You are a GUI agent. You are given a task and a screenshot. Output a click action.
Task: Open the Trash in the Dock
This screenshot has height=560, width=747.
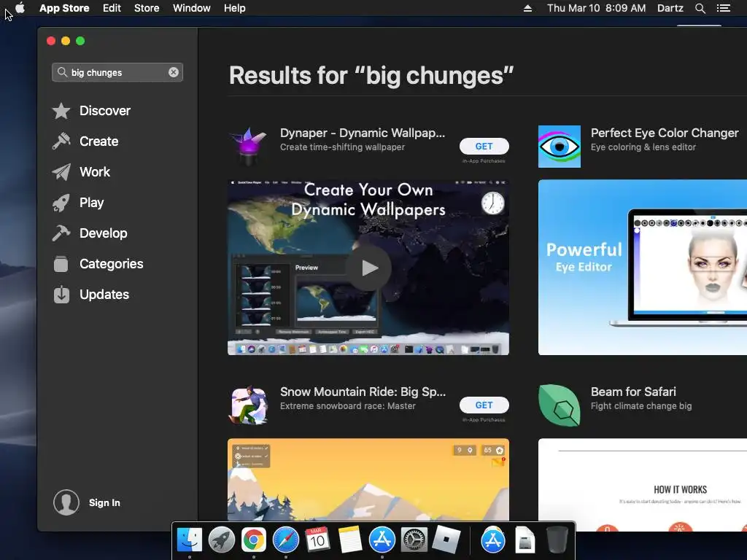(x=557, y=540)
